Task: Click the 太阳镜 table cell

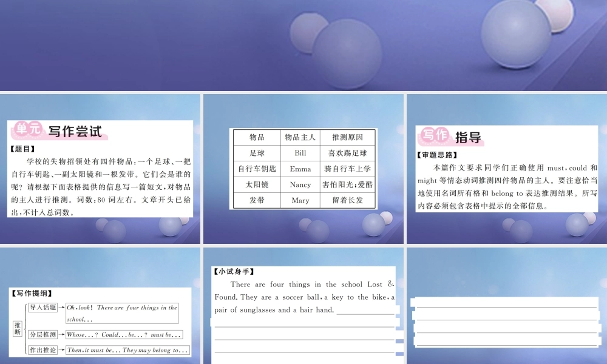Action: pyautogui.click(x=257, y=184)
